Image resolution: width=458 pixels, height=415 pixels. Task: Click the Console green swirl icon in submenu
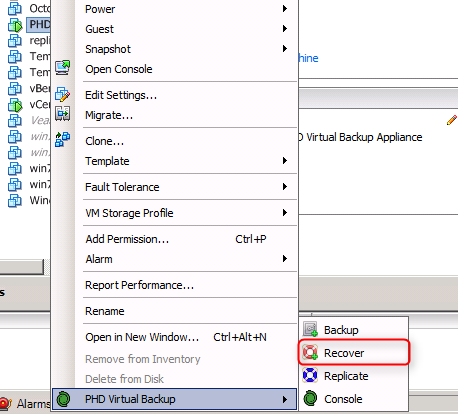[x=310, y=398]
